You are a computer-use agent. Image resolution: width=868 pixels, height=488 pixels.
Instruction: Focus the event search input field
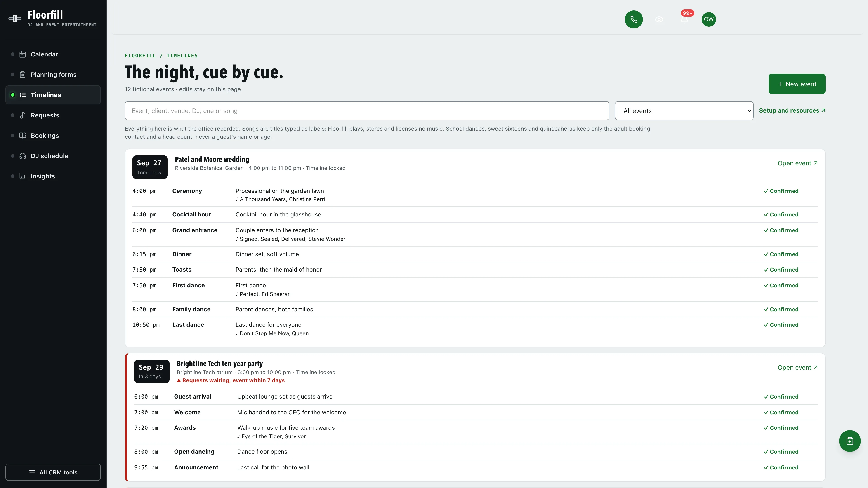[x=367, y=111]
